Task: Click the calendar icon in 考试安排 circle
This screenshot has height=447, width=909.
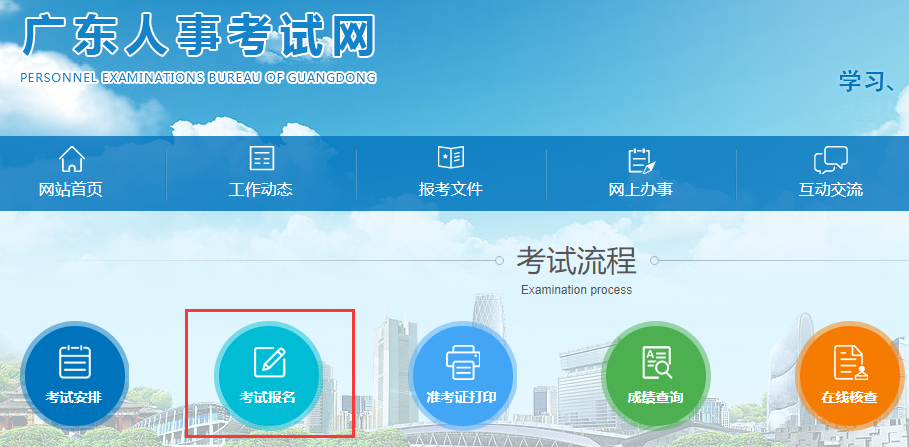Action: [x=74, y=362]
